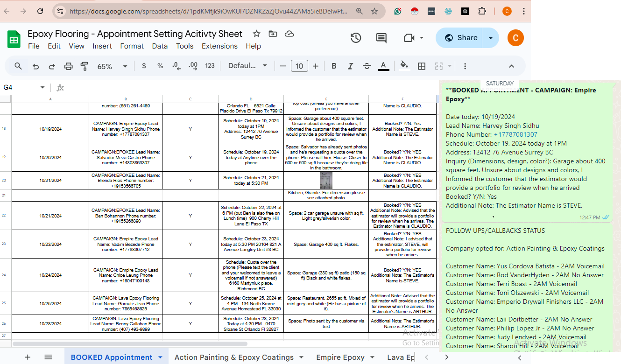Screen dimensions: 621x364
Task: Open the 123 more formats menu
Action: pos(210,66)
